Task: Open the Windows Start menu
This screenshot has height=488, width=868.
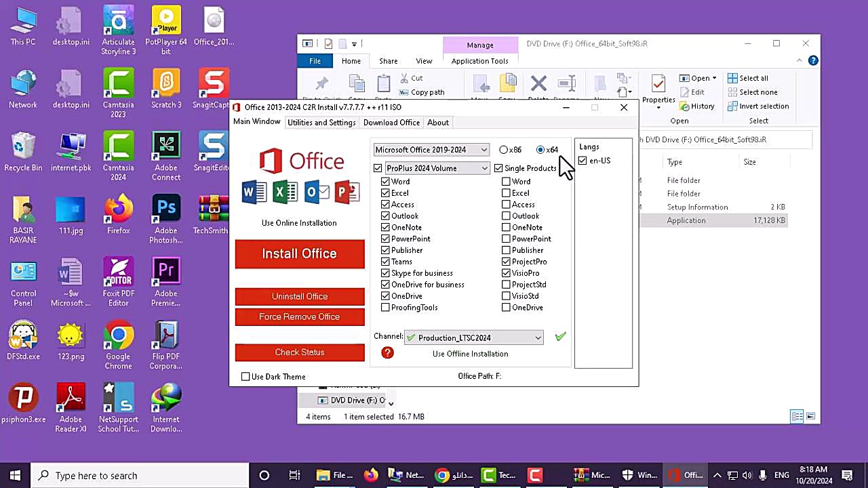Action: click(x=15, y=475)
